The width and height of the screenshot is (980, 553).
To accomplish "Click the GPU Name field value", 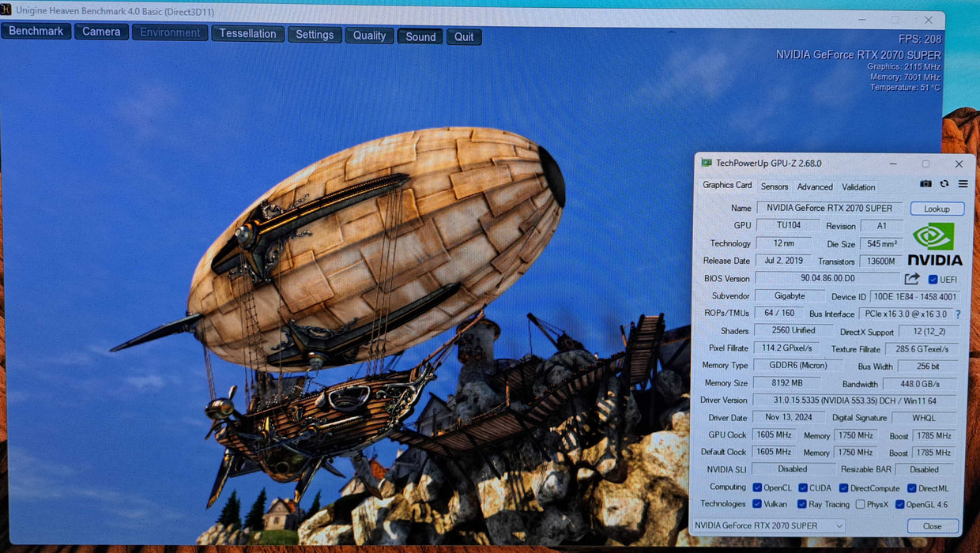I will (829, 208).
